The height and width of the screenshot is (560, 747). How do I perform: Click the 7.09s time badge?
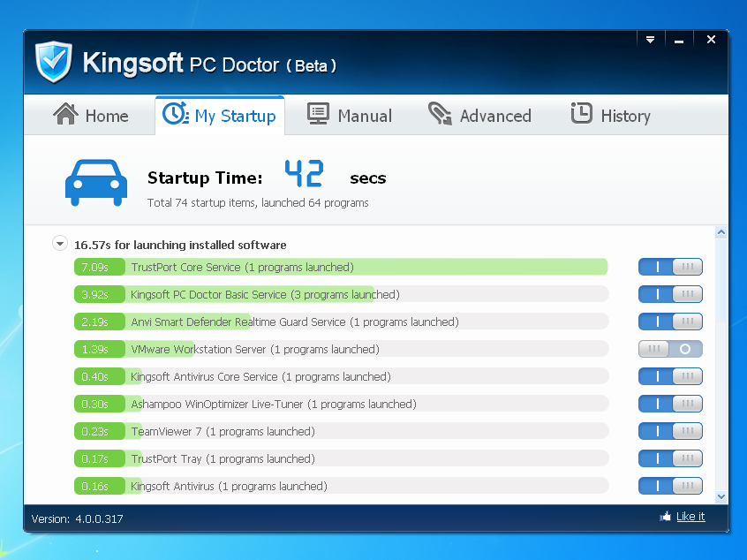(99, 267)
